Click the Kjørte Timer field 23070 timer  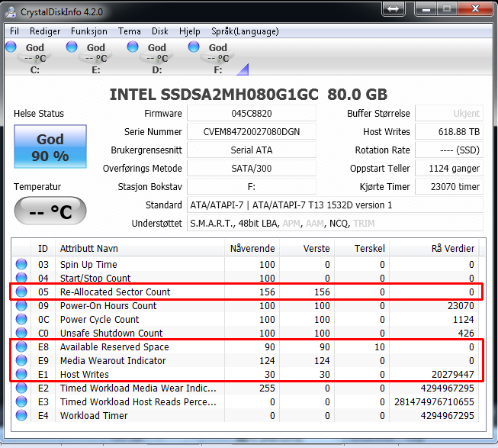point(449,186)
